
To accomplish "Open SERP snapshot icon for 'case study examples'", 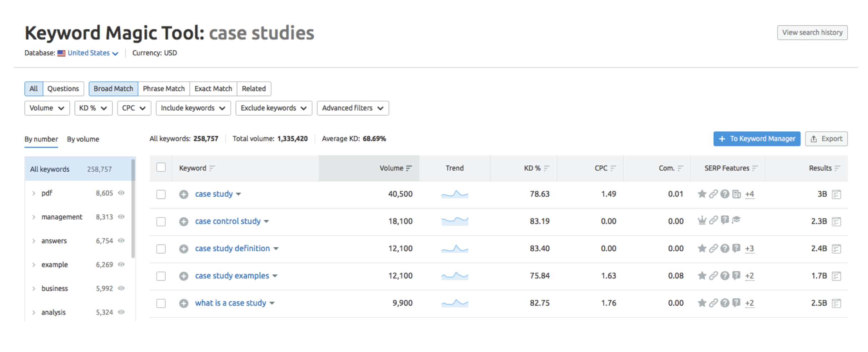I will [x=836, y=276].
